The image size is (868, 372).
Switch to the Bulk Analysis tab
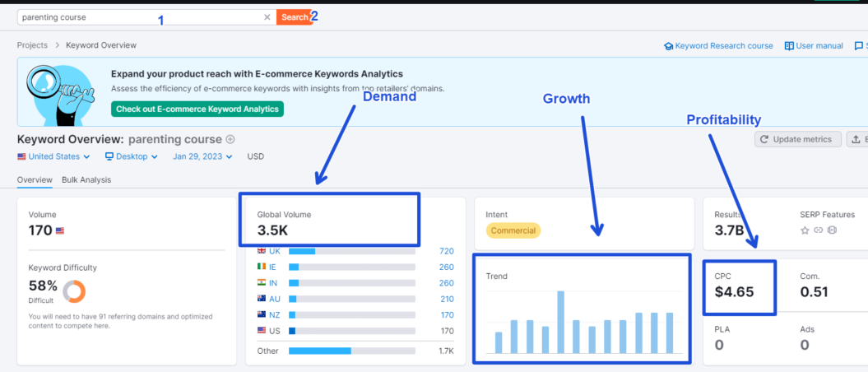point(86,180)
